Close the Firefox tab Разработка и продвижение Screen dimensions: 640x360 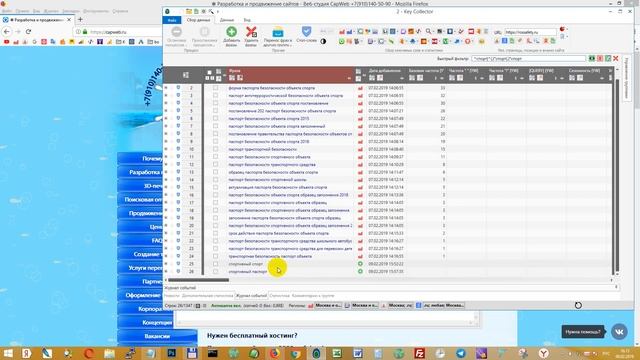tap(69, 19)
